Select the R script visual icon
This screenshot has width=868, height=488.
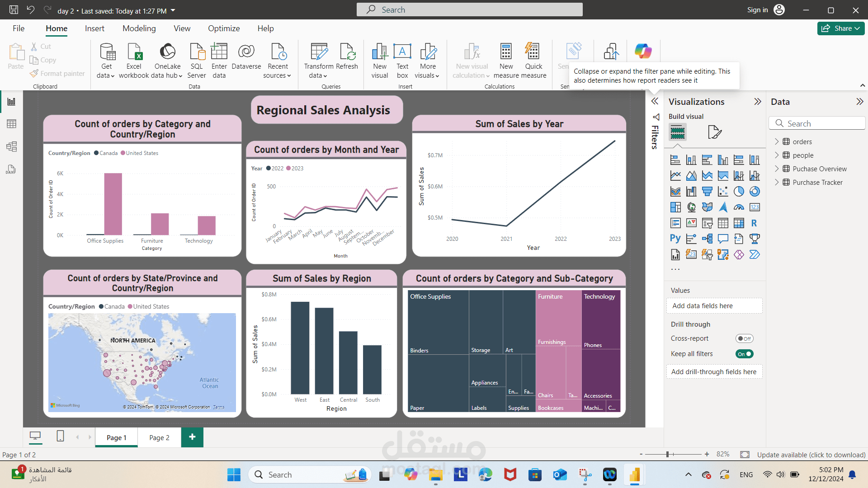pyautogui.click(x=755, y=223)
